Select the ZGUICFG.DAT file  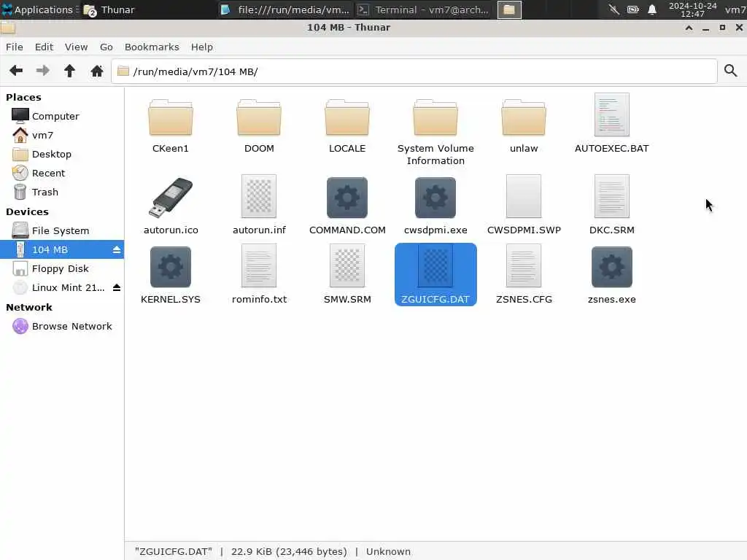(436, 274)
